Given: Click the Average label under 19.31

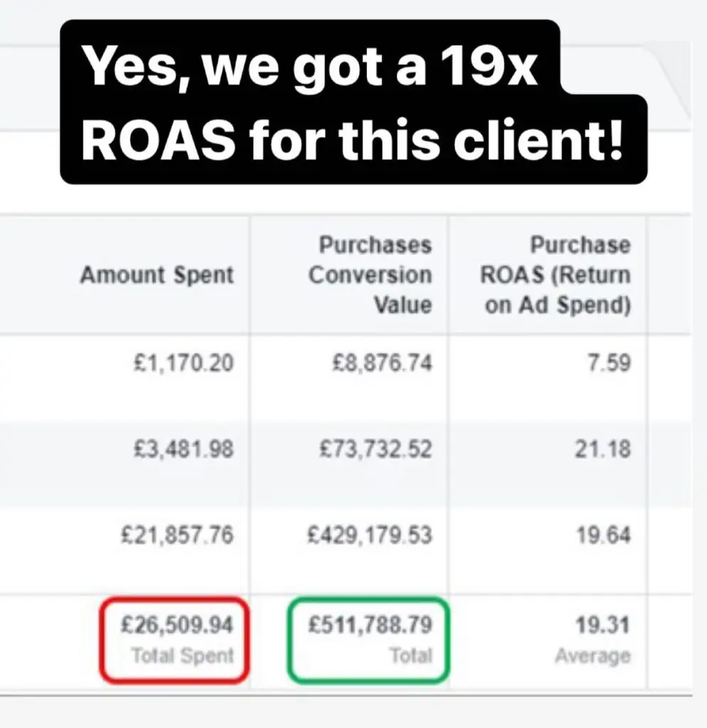Looking at the screenshot, I should click(593, 655).
